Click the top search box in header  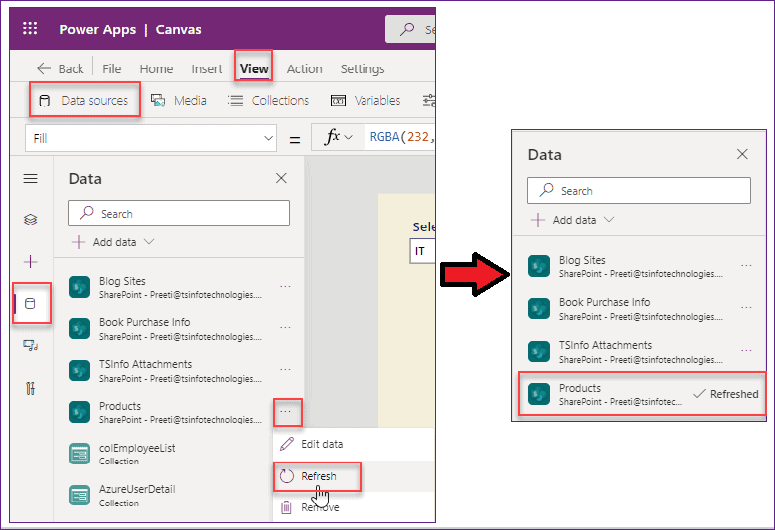click(410, 29)
